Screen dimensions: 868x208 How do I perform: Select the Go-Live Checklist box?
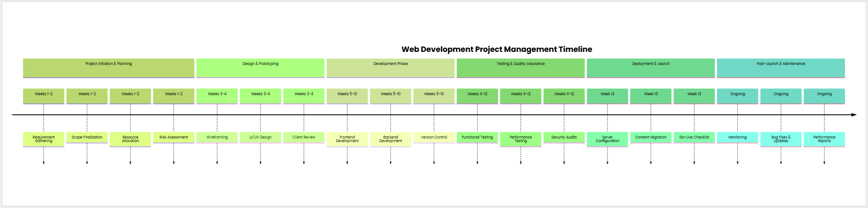pos(694,137)
